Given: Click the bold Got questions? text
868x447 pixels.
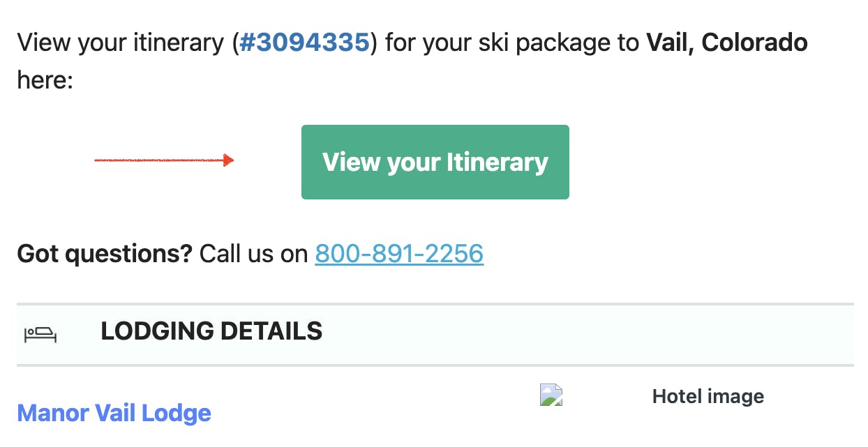Looking at the screenshot, I should [x=104, y=254].
